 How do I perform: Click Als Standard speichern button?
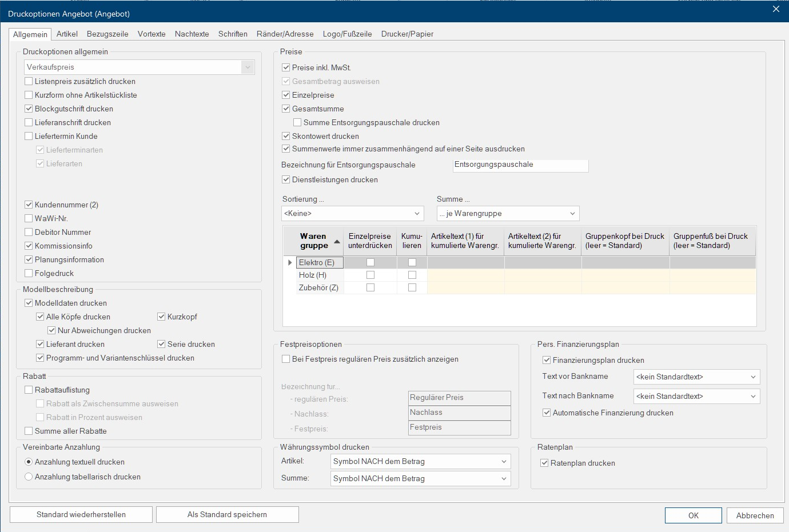[x=228, y=515]
